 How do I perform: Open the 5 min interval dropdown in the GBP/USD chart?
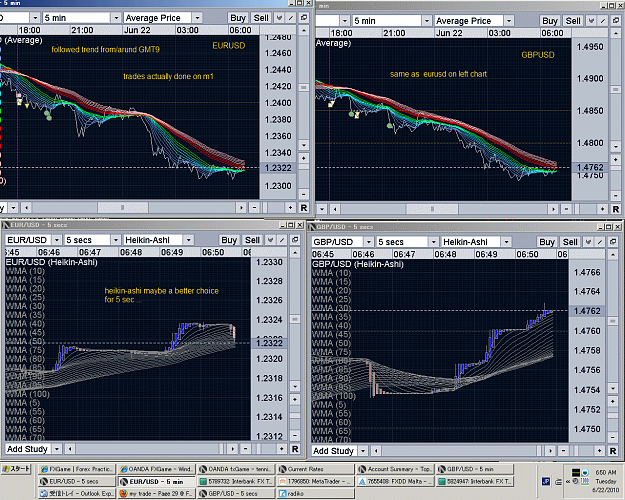point(426,21)
